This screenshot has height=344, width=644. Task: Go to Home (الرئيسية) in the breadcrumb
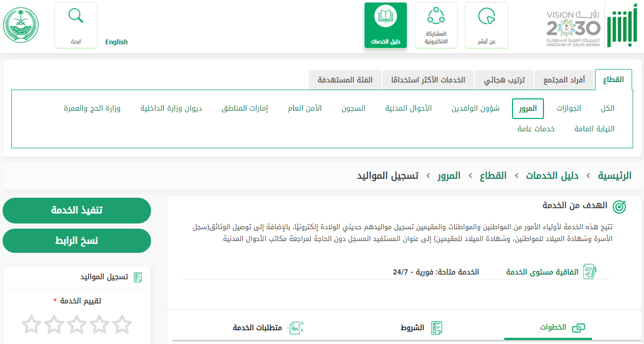tap(614, 176)
